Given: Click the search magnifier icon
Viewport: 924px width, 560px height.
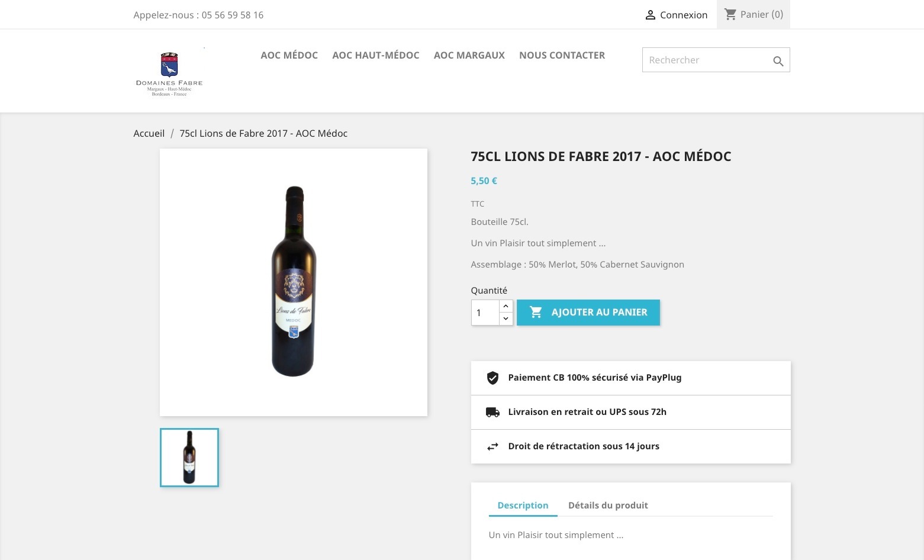Looking at the screenshot, I should pyautogui.click(x=778, y=61).
